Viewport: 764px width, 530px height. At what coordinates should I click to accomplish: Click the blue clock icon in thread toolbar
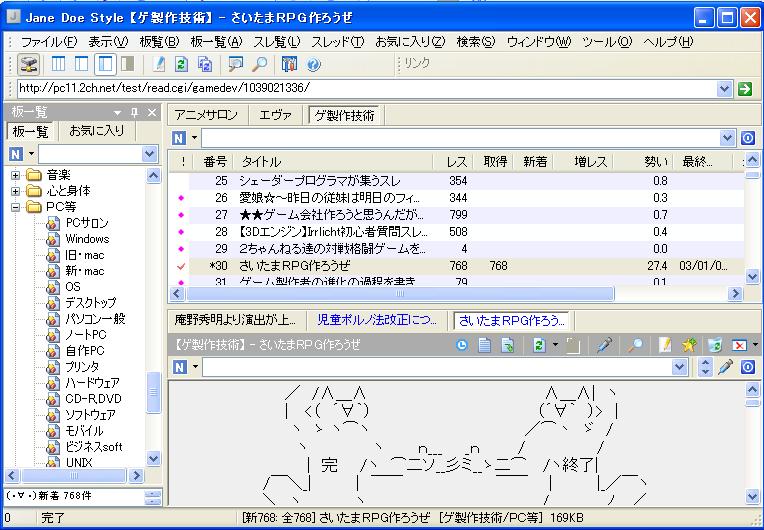click(461, 345)
